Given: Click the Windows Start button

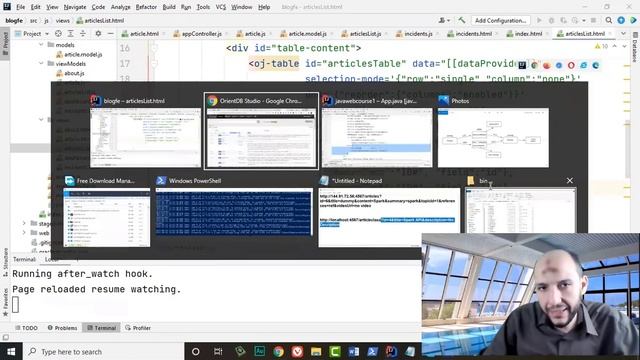Looking at the screenshot, I should pyautogui.click(x=11, y=351).
